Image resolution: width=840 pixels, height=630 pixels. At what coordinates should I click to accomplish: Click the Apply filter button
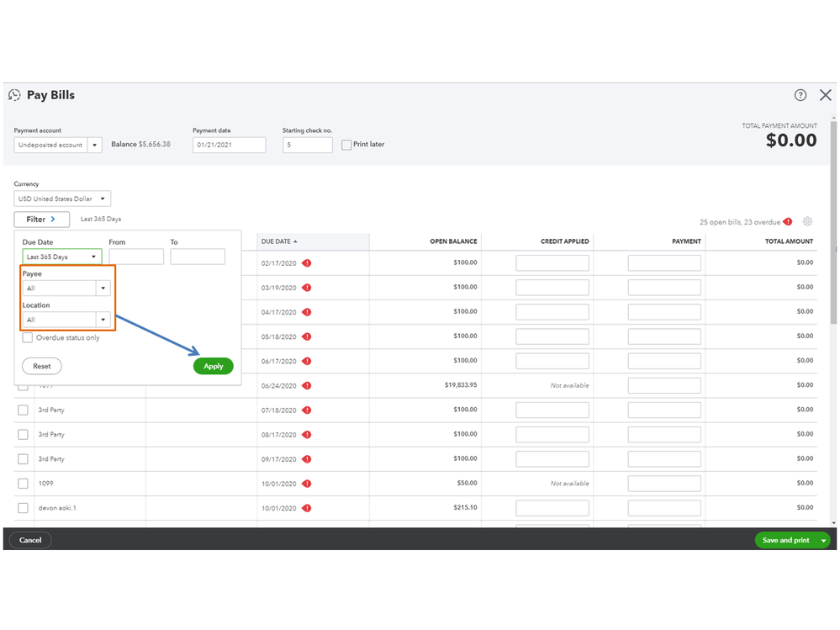click(214, 366)
